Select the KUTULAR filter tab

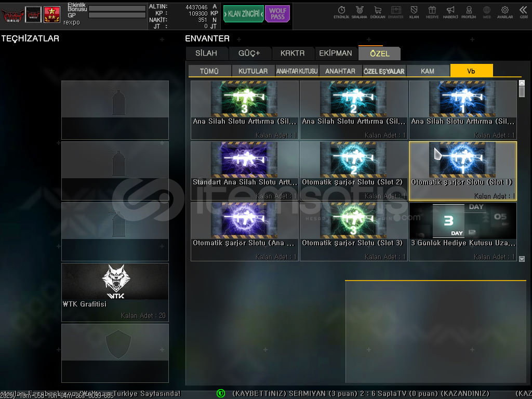(x=253, y=71)
